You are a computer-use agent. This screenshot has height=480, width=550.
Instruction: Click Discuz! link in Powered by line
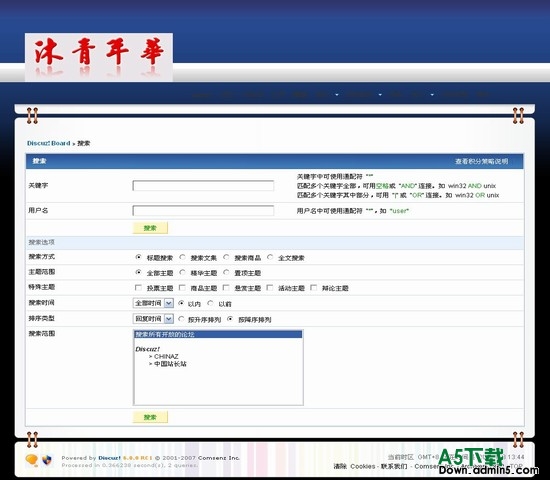pyautogui.click(x=109, y=458)
